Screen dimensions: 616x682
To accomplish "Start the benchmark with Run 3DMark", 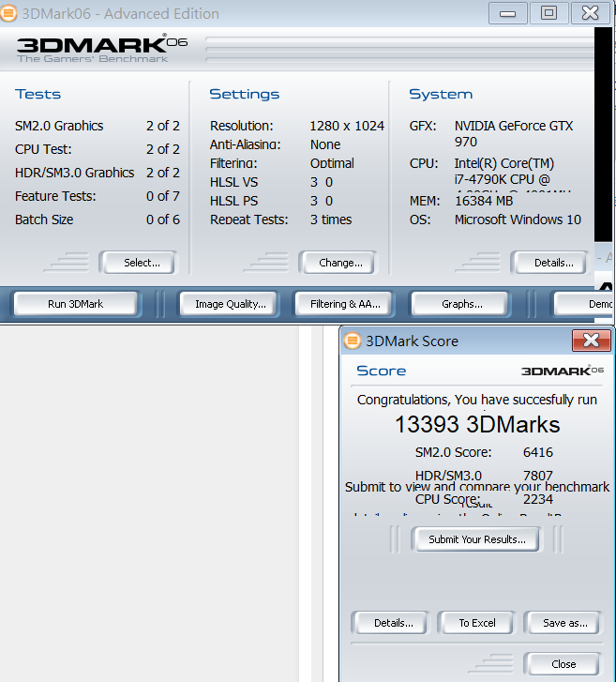I will 76,304.
